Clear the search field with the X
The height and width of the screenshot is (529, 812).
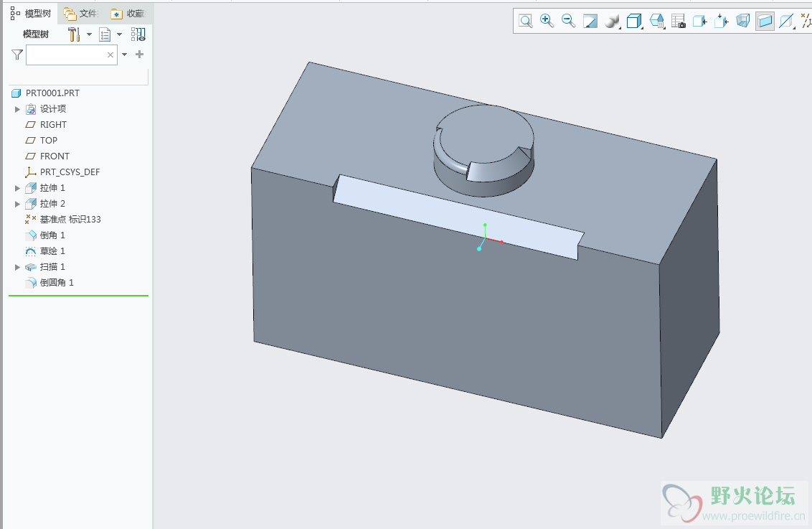click(x=110, y=55)
